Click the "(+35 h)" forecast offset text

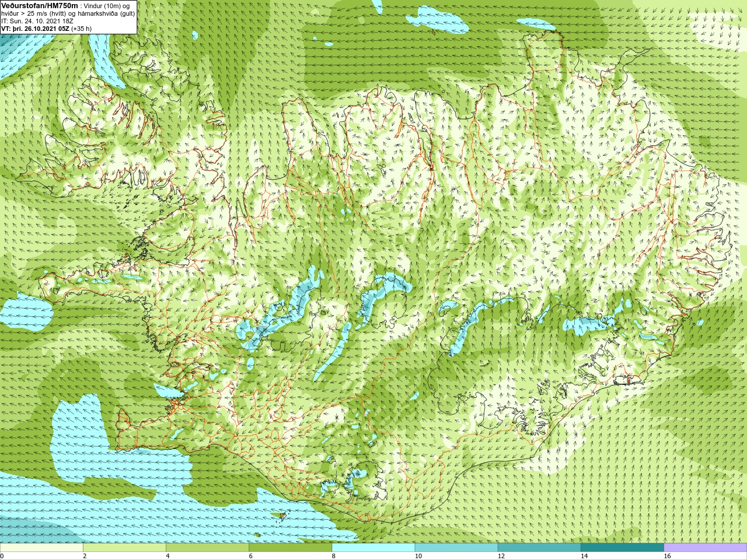tap(81, 29)
